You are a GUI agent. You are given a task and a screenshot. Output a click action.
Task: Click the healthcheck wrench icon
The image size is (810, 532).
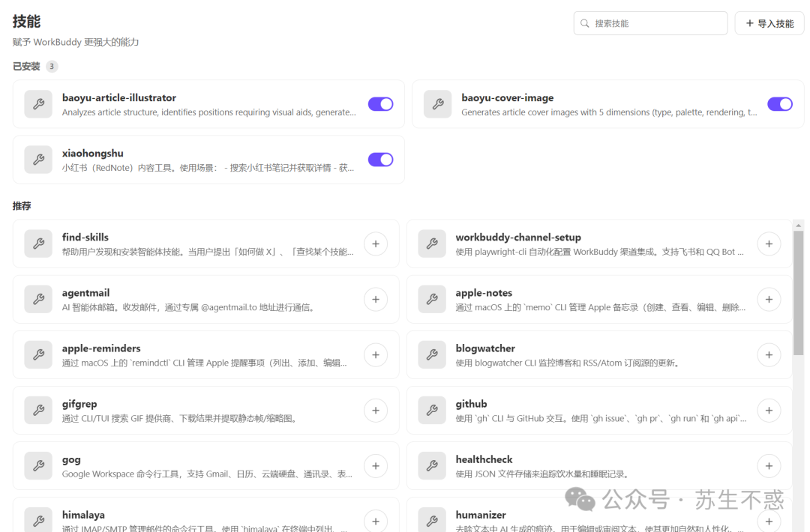coord(432,466)
